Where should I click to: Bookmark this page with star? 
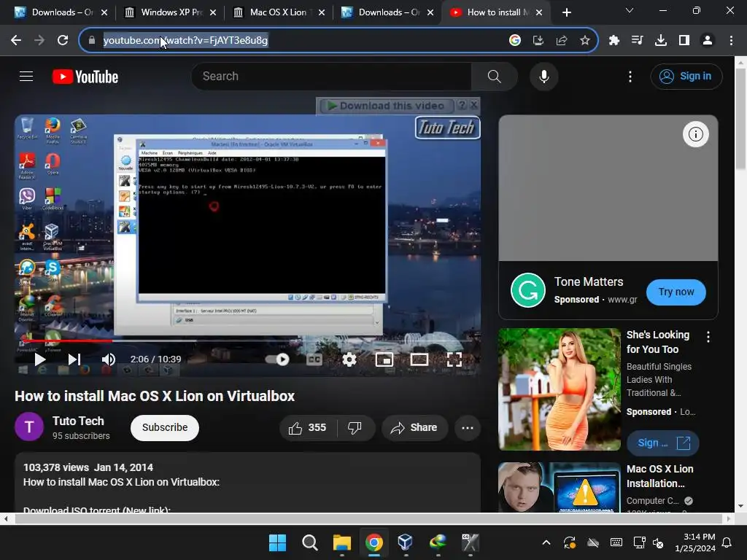[585, 41]
